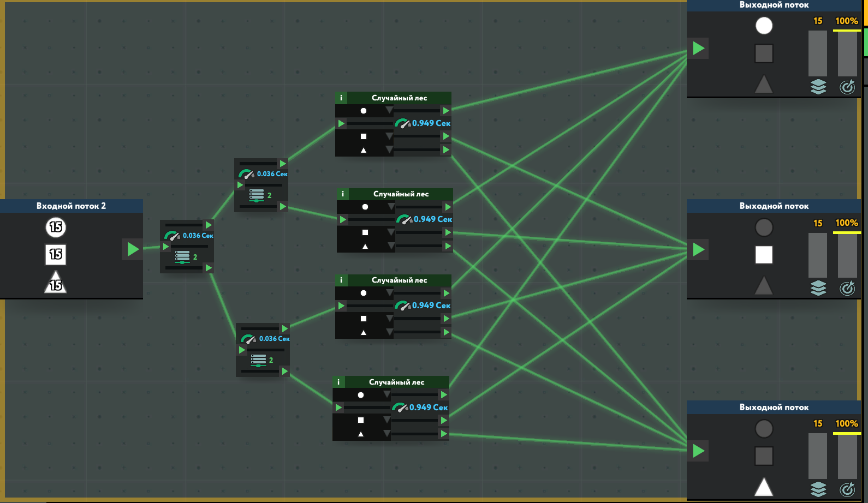The width and height of the screenshot is (868, 503).
Task: Click the gauge icon in the third Случайный лес node
Action: [403, 306]
